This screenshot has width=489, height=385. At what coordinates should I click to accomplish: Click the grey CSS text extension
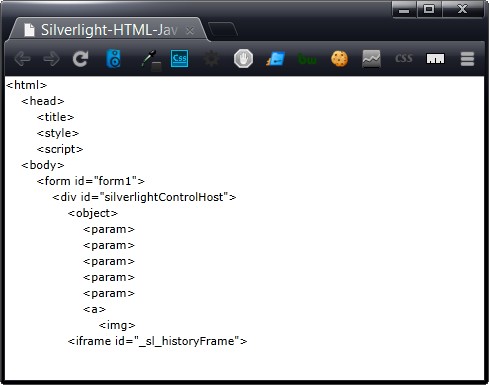(404, 59)
